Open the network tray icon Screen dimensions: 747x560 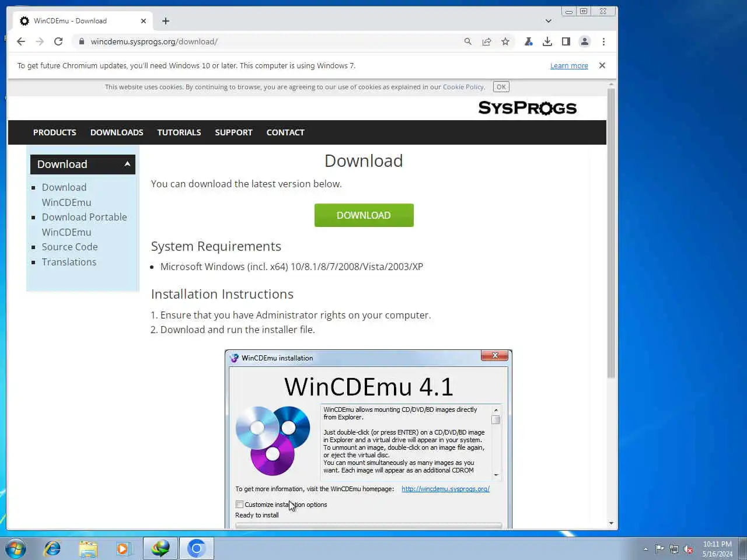coord(674,549)
